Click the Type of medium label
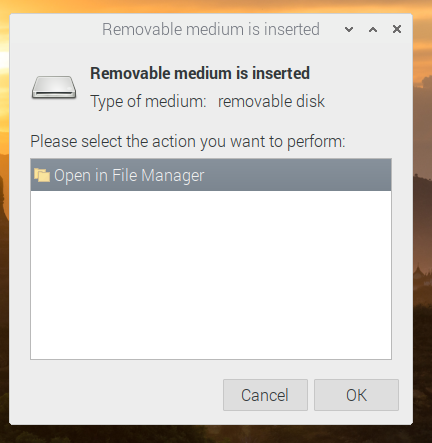 148,101
